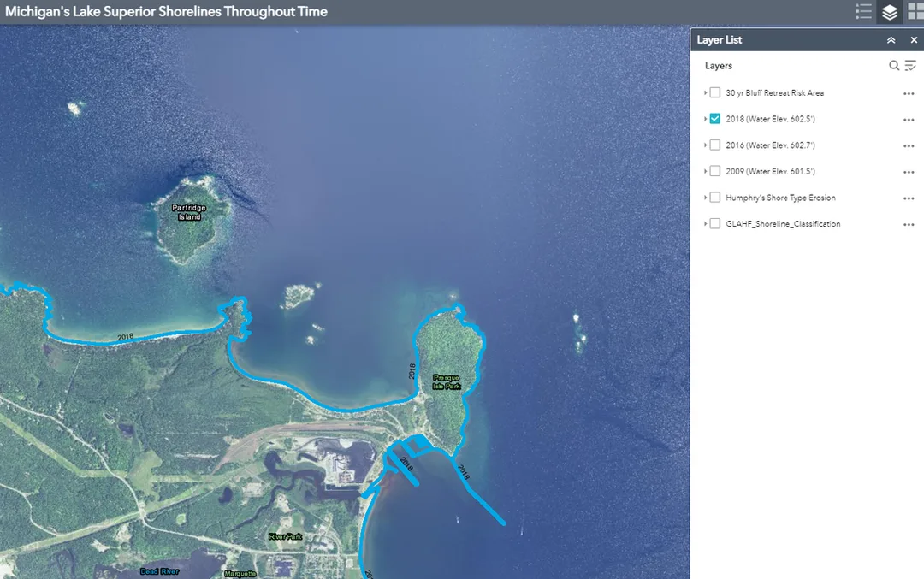Image resolution: width=924 pixels, height=579 pixels.
Task: Check the GLAHF_Shoreline_Classification layer
Action: click(714, 223)
